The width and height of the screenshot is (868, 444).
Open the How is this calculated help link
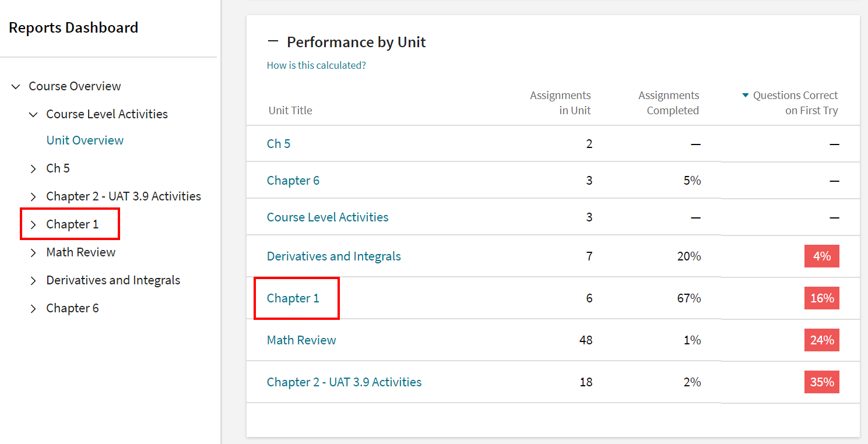pyautogui.click(x=316, y=65)
